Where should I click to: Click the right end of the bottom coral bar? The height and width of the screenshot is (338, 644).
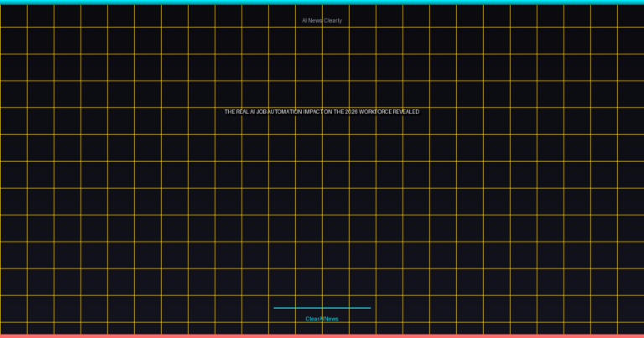[x=639, y=335]
